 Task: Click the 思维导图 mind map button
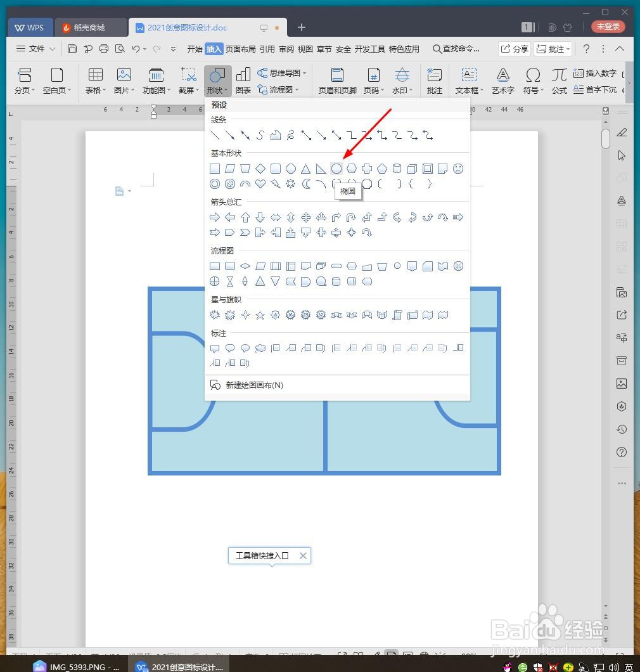(281, 74)
